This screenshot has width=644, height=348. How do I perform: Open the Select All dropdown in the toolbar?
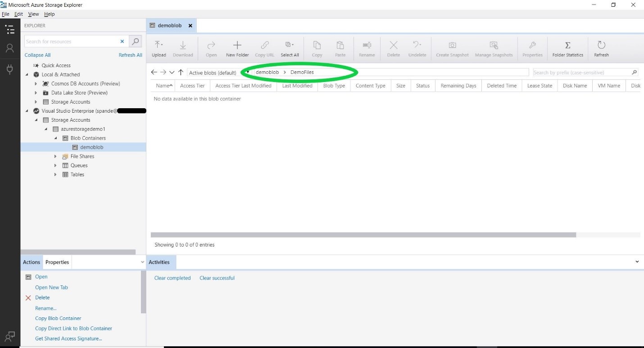[x=290, y=49]
